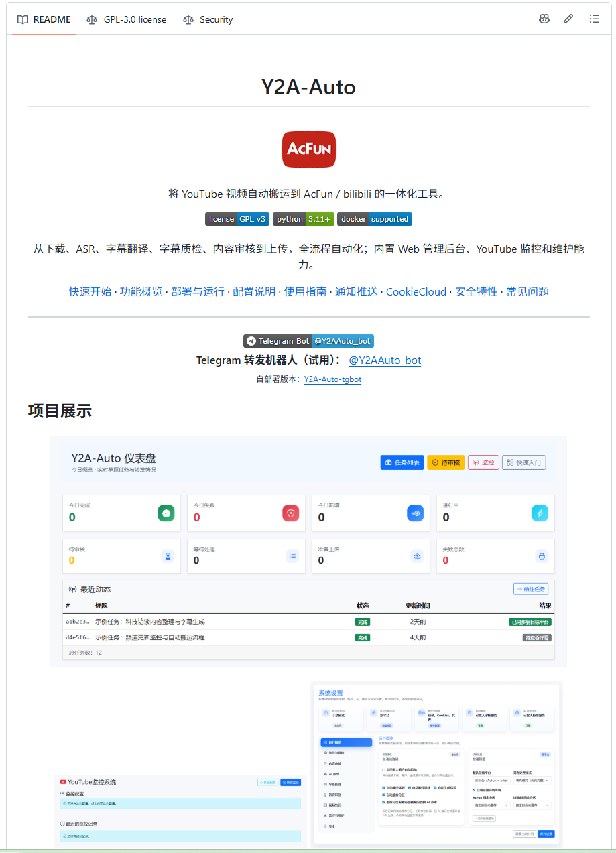Click 快速入门 button in dashboard screenshot

tap(523, 462)
